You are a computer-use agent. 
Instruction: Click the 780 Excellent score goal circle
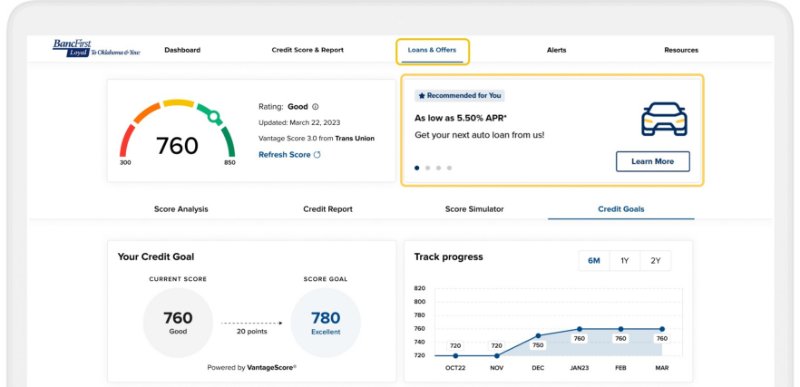point(326,322)
